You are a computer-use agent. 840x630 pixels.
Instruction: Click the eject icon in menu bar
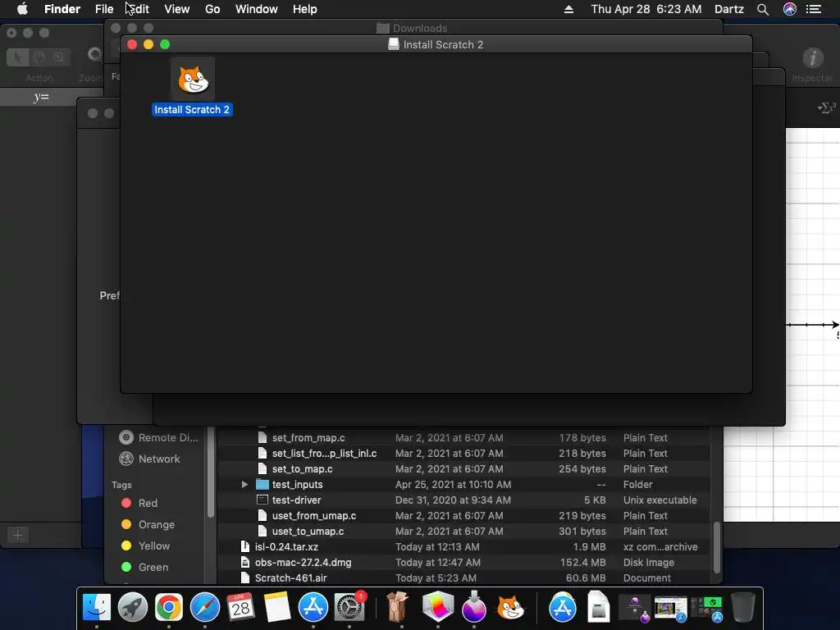pos(569,9)
